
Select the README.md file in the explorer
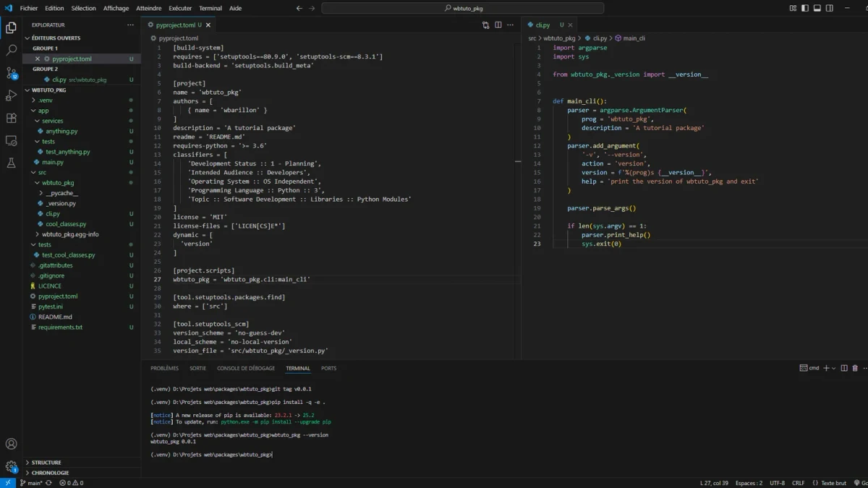tap(82, 317)
